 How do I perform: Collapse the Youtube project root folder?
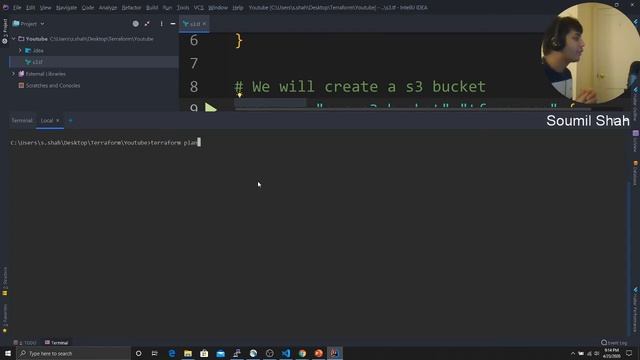coord(13,39)
